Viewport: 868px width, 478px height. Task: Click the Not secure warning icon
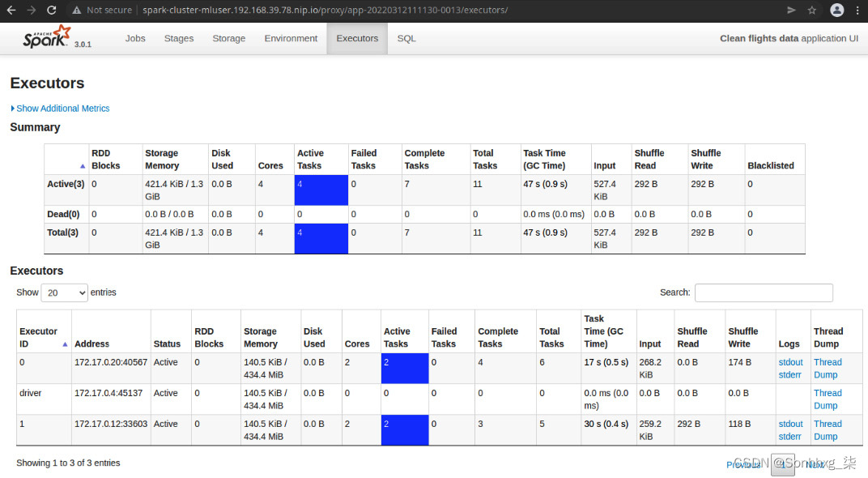point(76,10)
